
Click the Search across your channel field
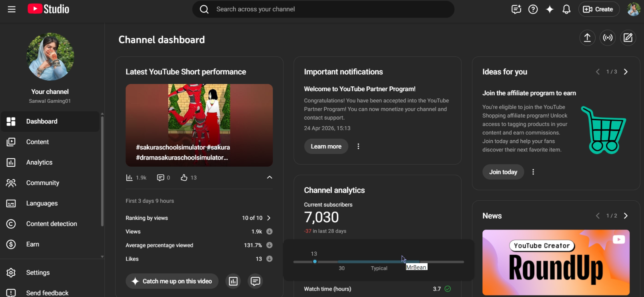[323, 9]
